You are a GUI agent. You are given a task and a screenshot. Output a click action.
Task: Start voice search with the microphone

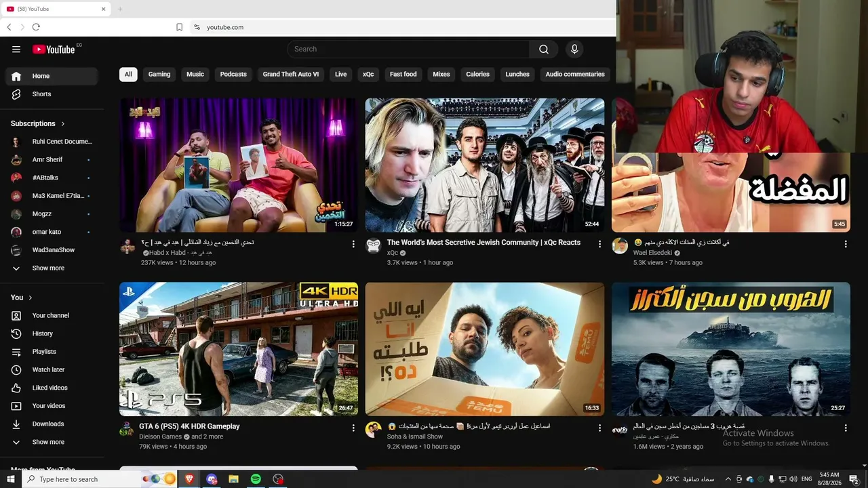[574, 49]
